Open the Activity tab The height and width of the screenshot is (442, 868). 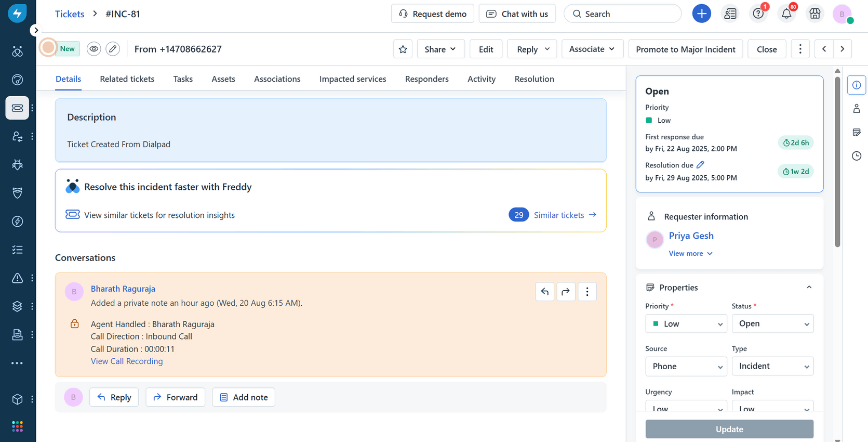pos(481,79)
